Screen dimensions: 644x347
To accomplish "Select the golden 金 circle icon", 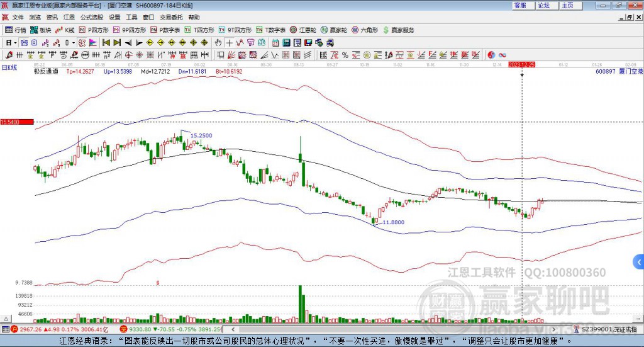I will click(x=367, y=55).
